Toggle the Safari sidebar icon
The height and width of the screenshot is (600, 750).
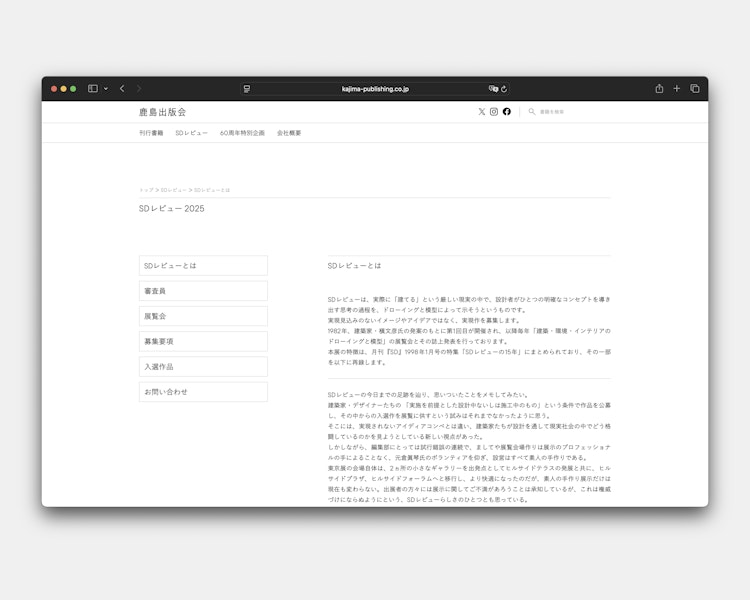tap(93, 89)
